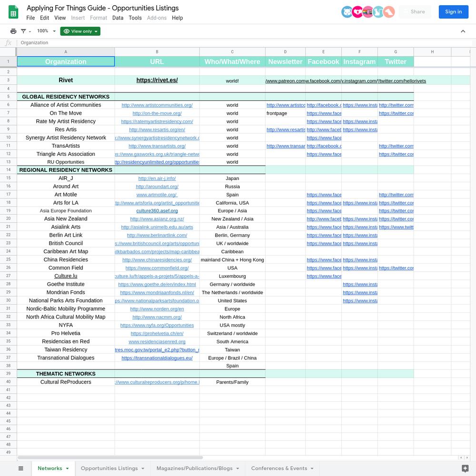Select the mainland China + Hong Kong cell

click(232, 260)
